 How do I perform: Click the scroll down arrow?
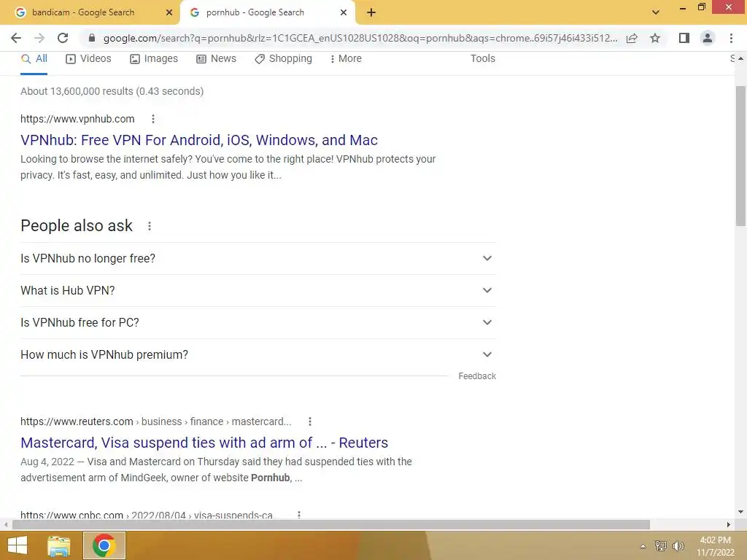[x=740, y=512]
